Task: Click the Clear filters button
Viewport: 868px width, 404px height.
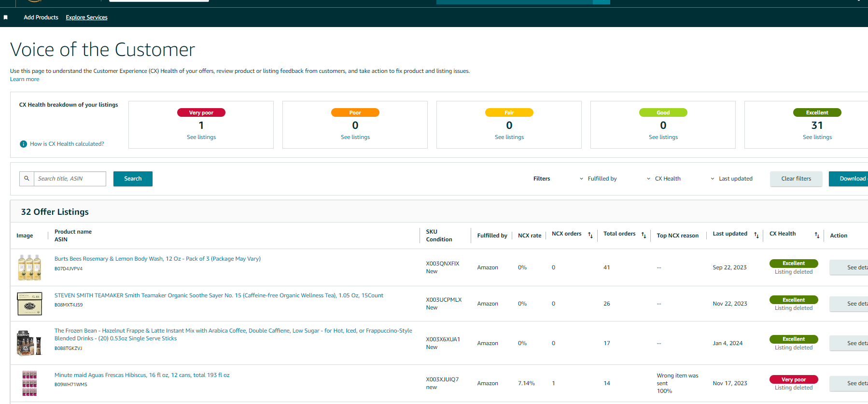Action: 796,179
